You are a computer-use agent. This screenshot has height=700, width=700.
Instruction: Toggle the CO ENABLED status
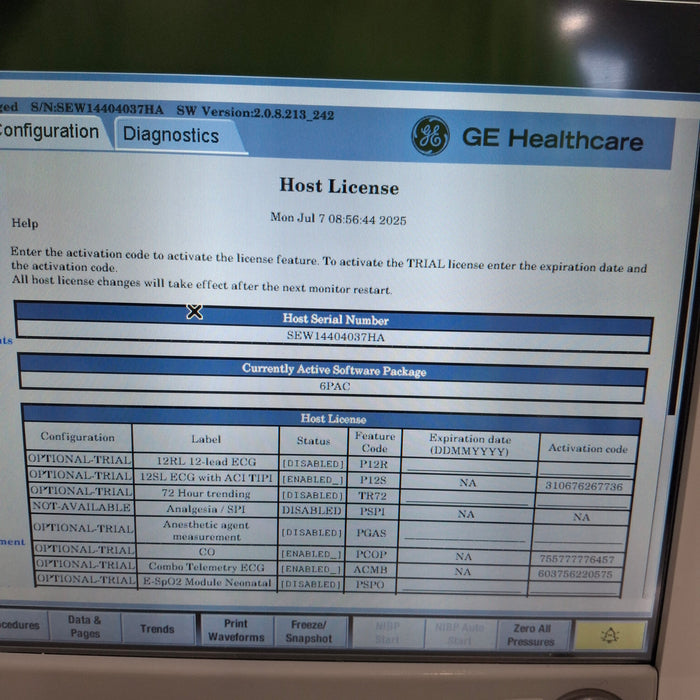click(311, 554)
